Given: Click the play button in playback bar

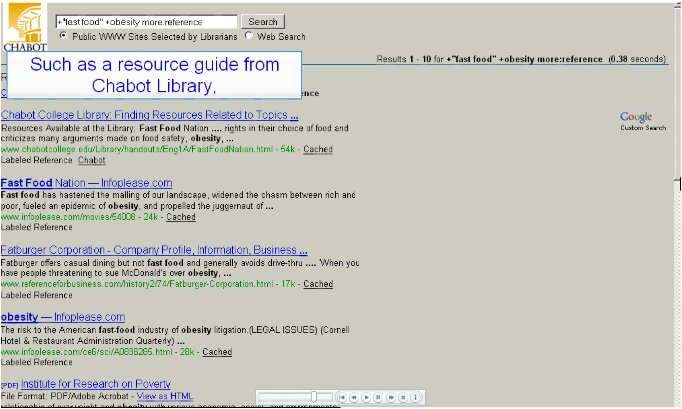Looking at the screenshot, I should (366, 397).
